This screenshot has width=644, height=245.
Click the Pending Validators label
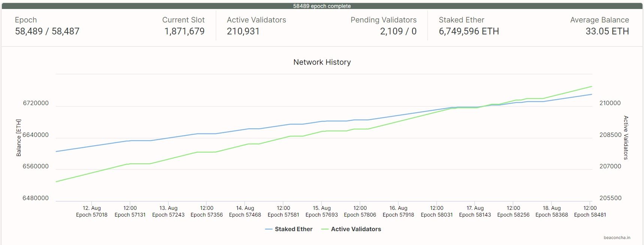coord(384,20)
